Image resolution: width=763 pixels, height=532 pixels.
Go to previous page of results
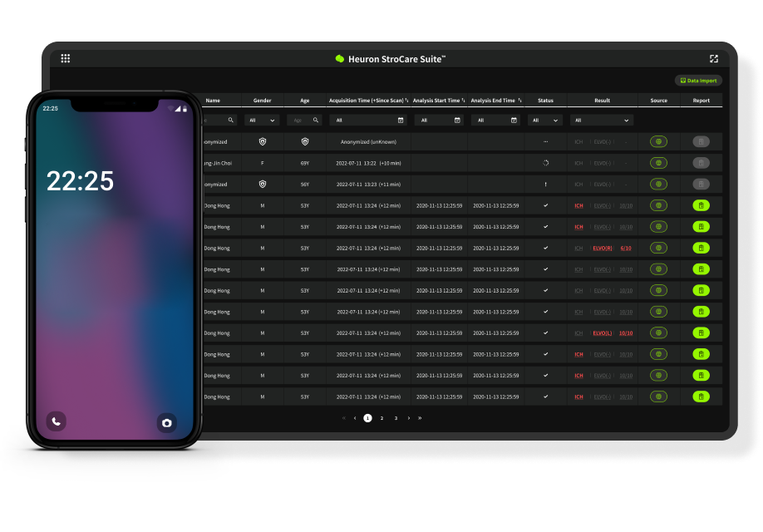click(x=355, y=418)
